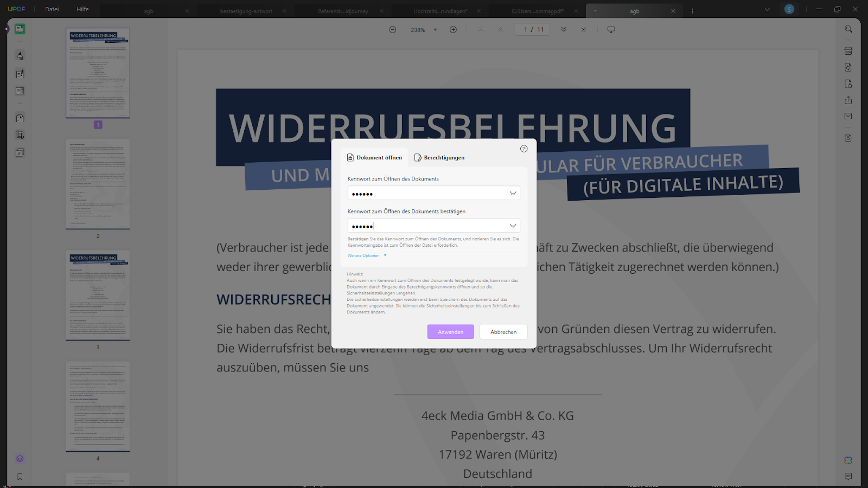
Task: Go to the first page arrow
Action: (x=480, y=30)
